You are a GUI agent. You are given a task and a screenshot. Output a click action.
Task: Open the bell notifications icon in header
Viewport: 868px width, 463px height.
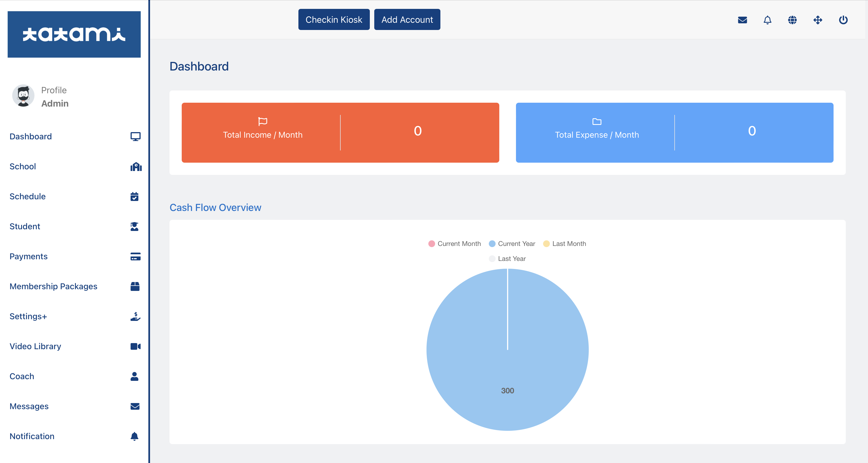coord(767,20)
